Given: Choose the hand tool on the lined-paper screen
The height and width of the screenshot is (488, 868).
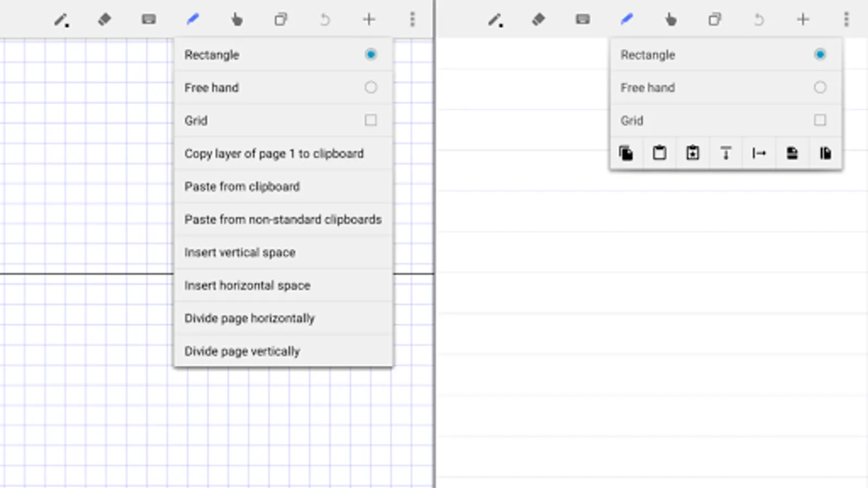Looking at the screenshot, I should (671, 20).
